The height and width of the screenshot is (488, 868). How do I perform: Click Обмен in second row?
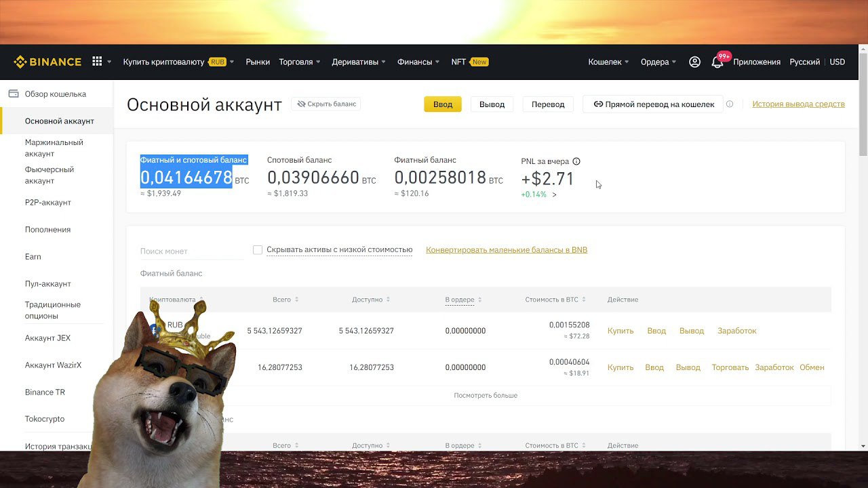point(812,367)
